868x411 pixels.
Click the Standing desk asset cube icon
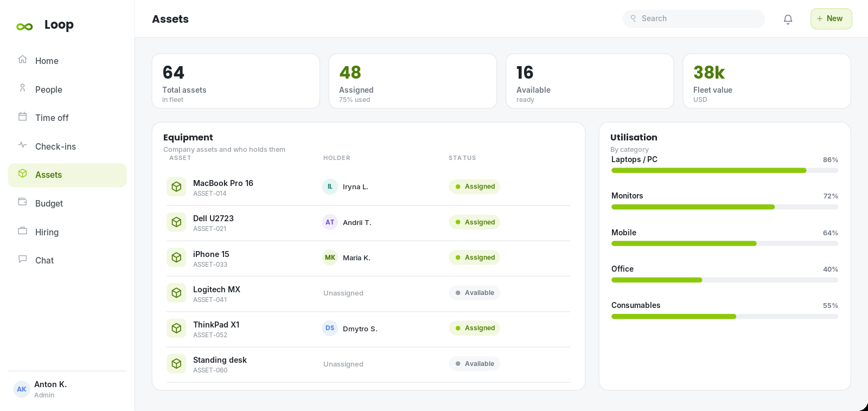176,364
